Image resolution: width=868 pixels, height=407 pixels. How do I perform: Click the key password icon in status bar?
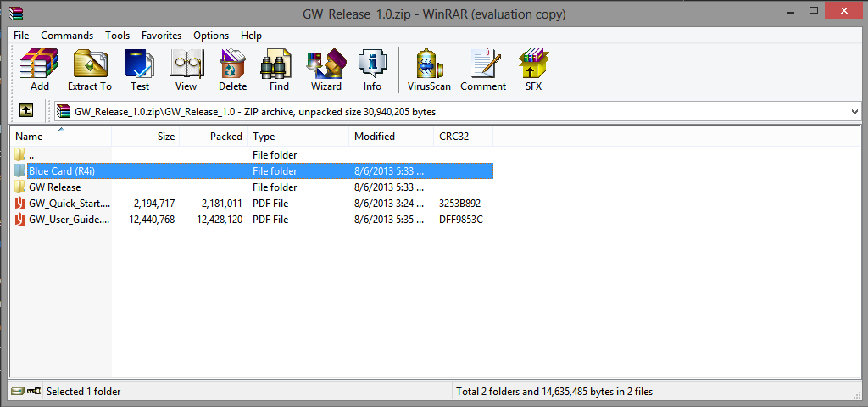coord(34,392)
